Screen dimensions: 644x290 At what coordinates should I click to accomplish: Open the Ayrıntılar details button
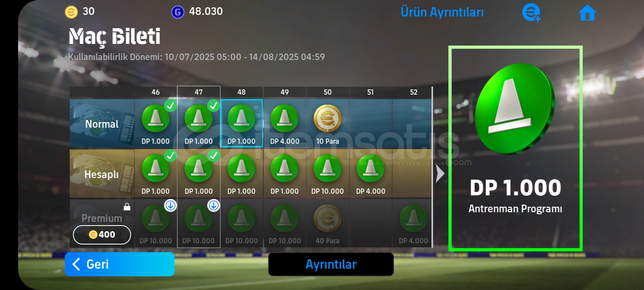pyautogui.click(x=331, y=264)
